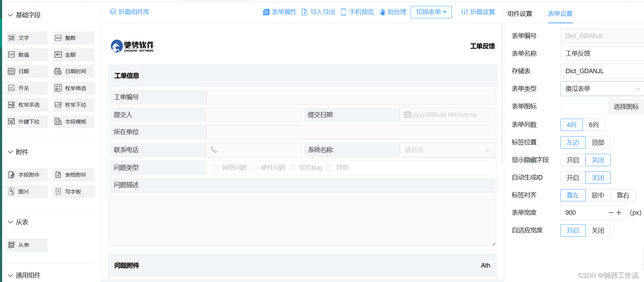Click the 联系电话 input field
Image resolution: width=644 pixels, height=282 pixels.
253,150
